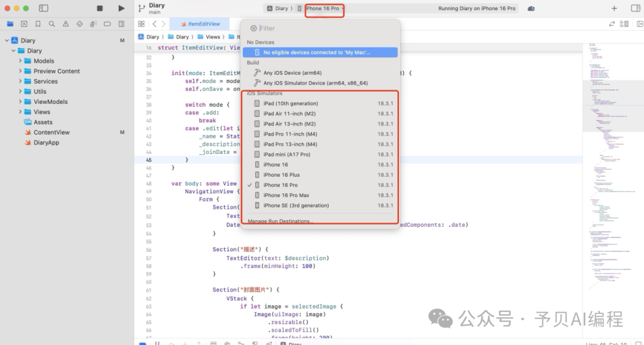Image resolution: width=644 pixels, height=345 pixels.
Task: Open the Project navigator folder icon
Action: click(x=10, y=24)
